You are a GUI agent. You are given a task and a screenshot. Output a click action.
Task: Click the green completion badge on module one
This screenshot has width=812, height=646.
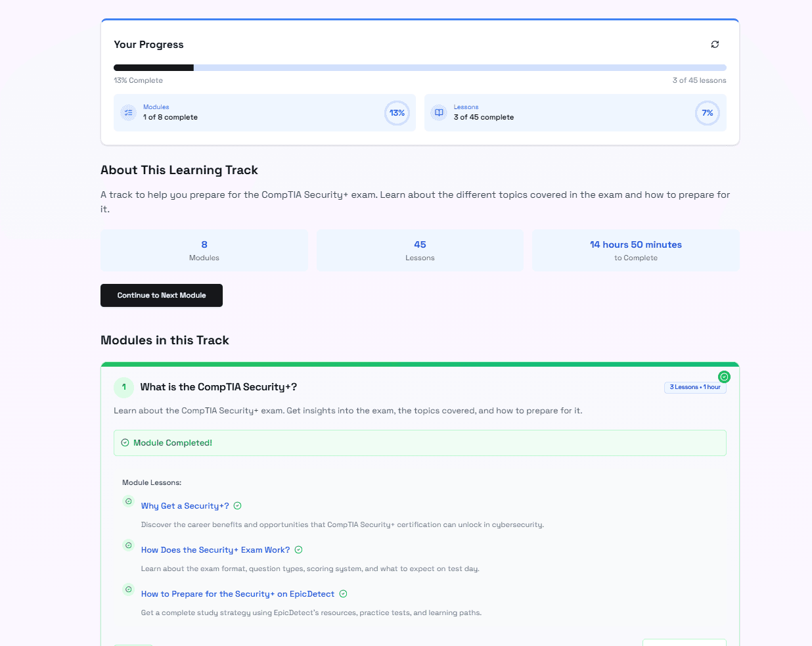coord(725,377)
